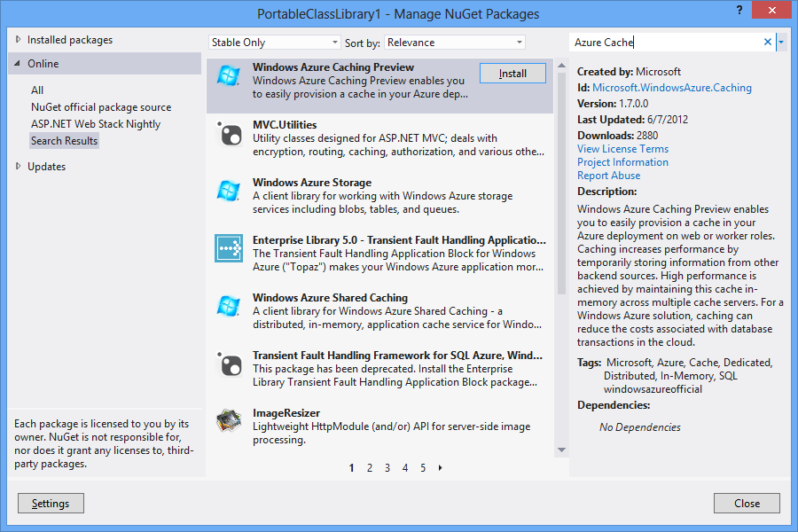Click the MVC.Utilities package icon
Image resolution: width=798 pixels, height=532 pixels.
pyautogui.click(x=228, y=135)
